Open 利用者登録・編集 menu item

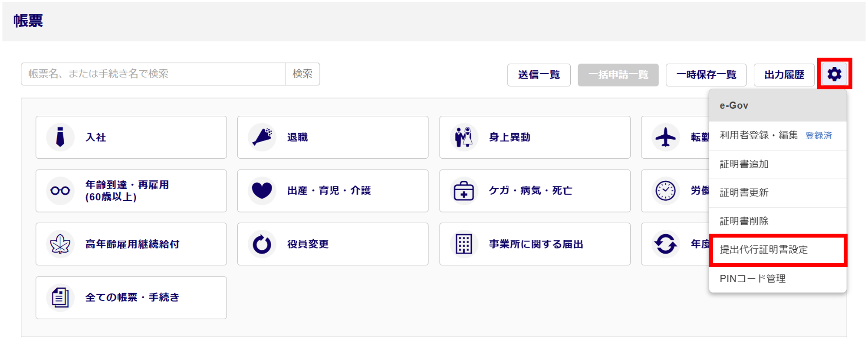758,135
